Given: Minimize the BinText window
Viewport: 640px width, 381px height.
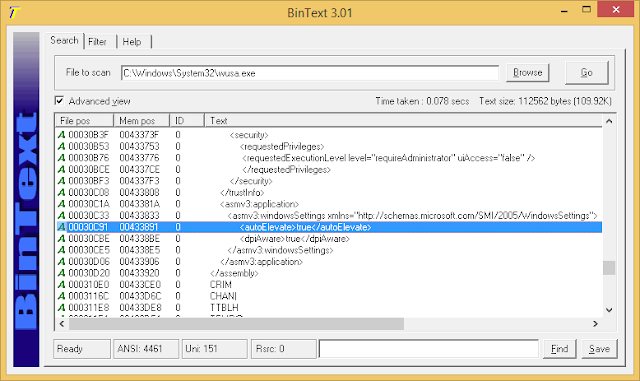Looking at the screenshot, I should (564, 10).
